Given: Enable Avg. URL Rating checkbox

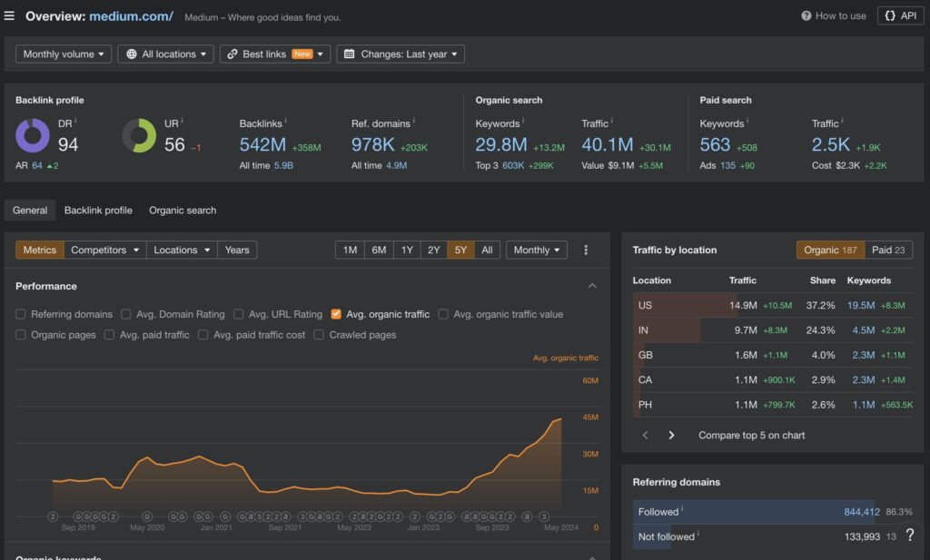Looking at the screenshot, I should (239, 314).
